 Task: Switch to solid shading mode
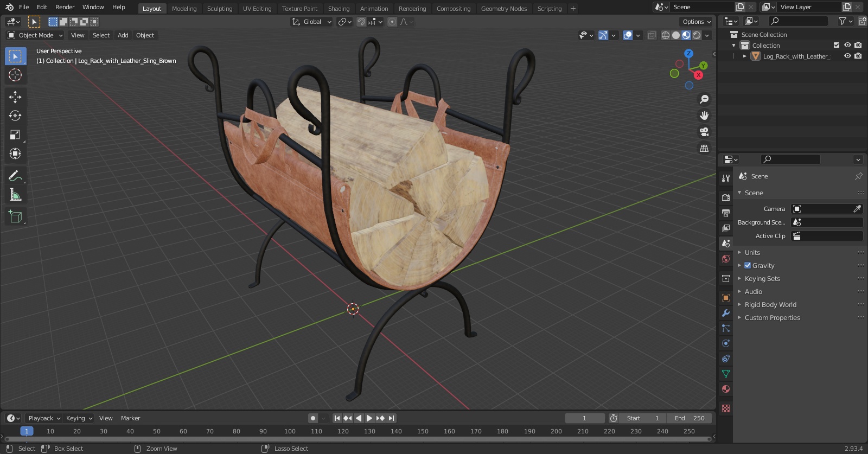click(x=676, y=35)
